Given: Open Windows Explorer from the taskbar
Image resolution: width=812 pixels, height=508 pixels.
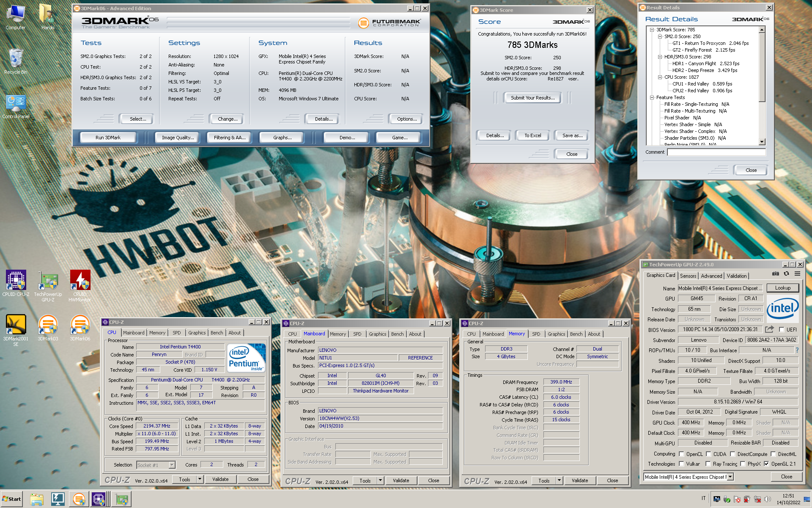Looking at the screenshot, I should click(37, 500).
